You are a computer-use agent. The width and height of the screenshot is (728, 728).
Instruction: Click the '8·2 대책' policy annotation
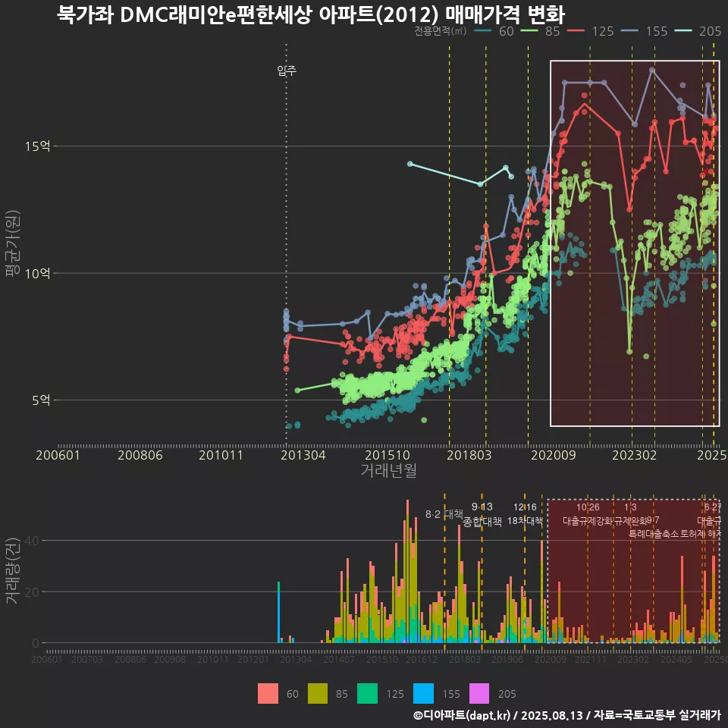(x=444, y=514)
